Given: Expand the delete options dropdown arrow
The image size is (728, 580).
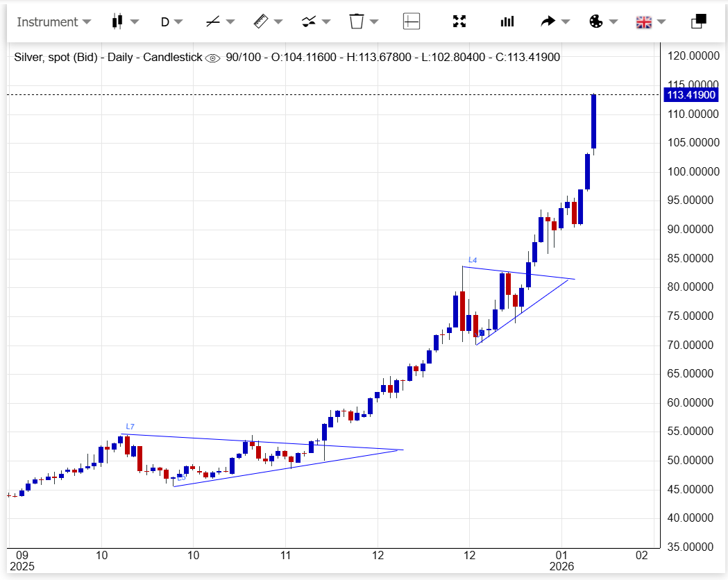Looking at the screenshot, I should point(375,22).
